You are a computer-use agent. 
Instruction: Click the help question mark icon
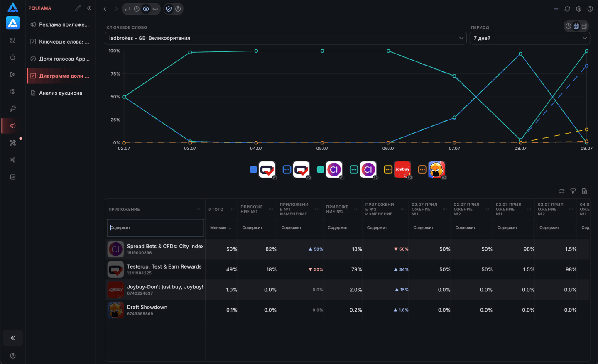(590, 9)
